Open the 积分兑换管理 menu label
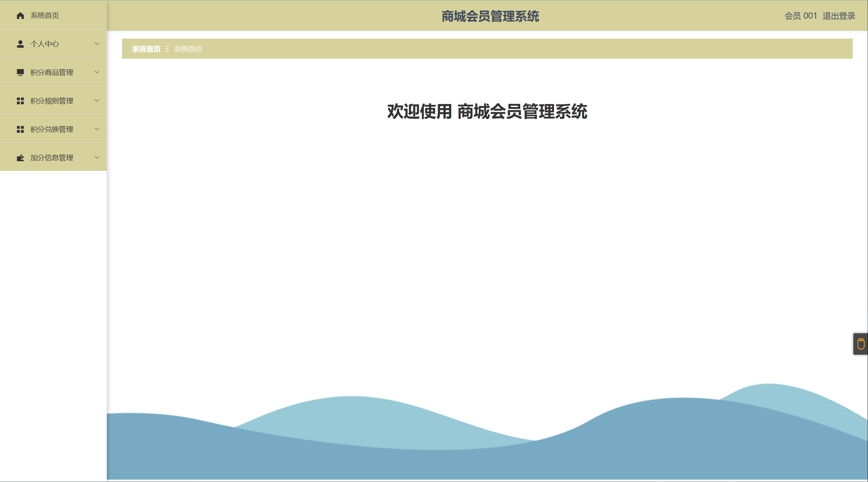 pos(52,129)
